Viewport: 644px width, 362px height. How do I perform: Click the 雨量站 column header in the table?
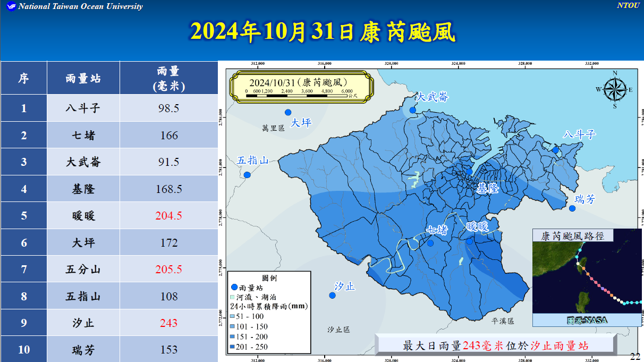click(x=83, y=78)
